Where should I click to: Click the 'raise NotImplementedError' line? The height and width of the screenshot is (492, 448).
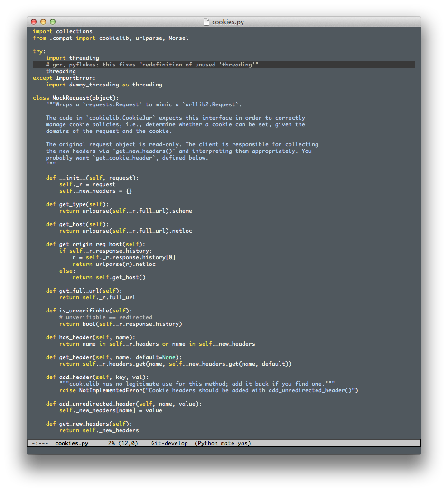click(x=209, y=390)
